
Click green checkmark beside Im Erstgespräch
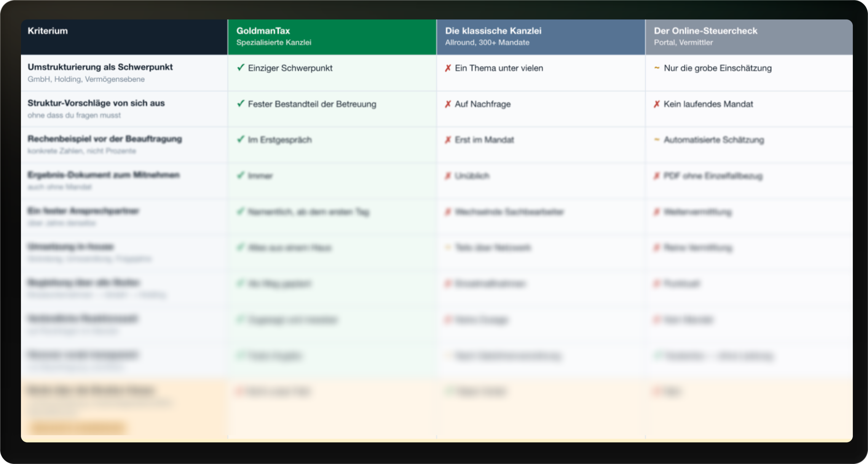(x=241, y=139)
